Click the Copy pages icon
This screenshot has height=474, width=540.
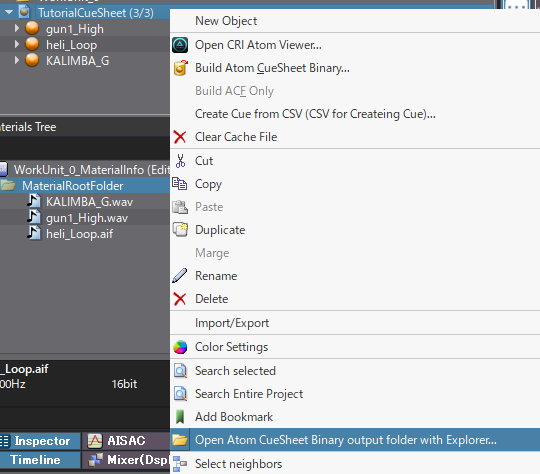coord(179,184)
